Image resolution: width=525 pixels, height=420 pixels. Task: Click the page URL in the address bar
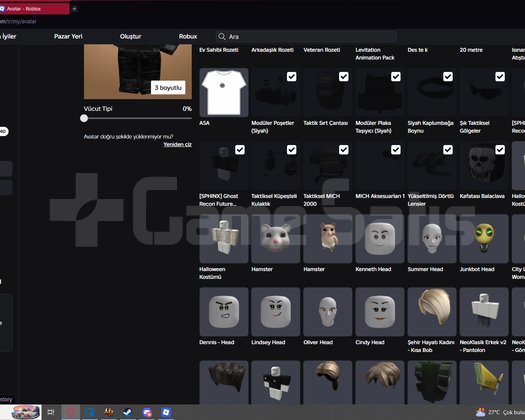[x=18, y=21]
